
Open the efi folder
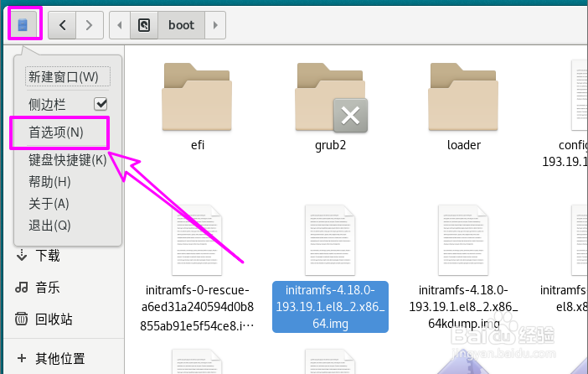click(x=197, y=97)
